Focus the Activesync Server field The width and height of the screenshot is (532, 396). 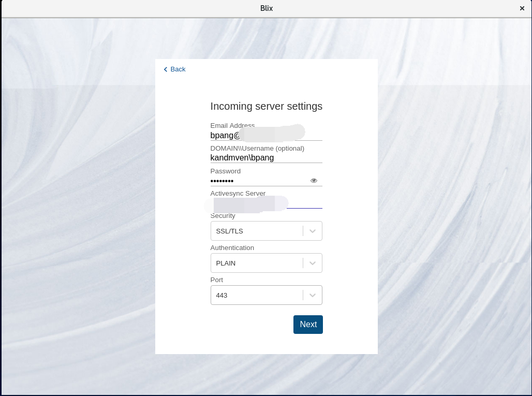[267, 203]
